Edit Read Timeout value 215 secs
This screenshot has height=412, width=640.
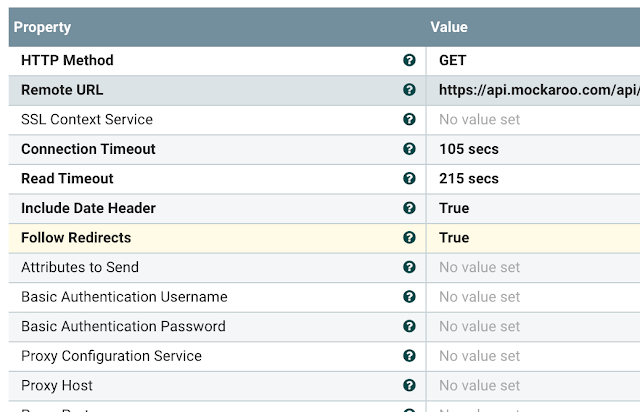(469, 179)
